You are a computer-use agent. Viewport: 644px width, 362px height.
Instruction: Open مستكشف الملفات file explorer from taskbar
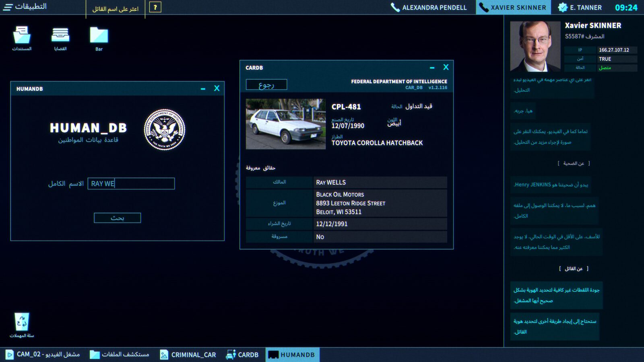click(x=120, y=354)
